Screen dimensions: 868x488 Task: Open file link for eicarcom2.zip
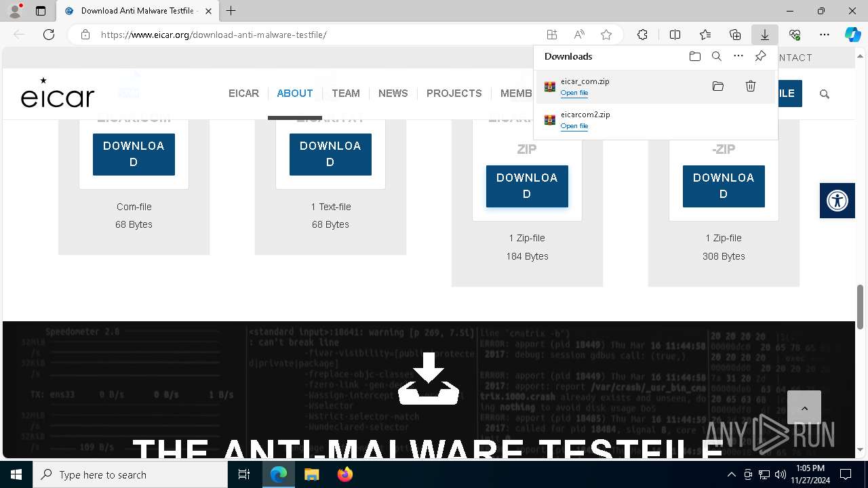coord(574,126)
